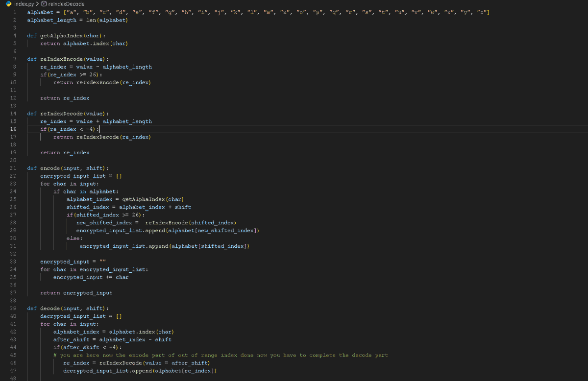The width and height of the screenshot is (588, 381).
Task: Click encrypted_input = "" line
Action: 73,262
